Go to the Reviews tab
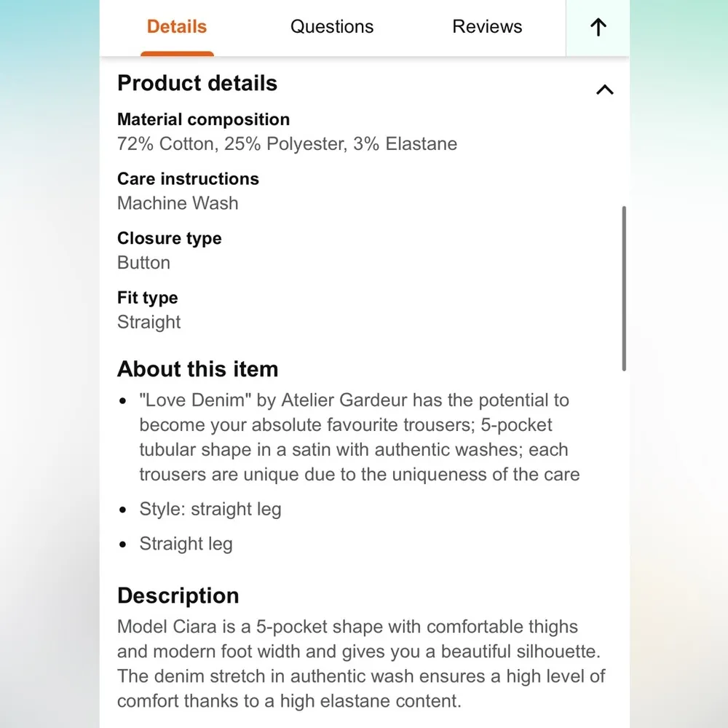Viewport: 728px width, 728px height. point(487,27)
